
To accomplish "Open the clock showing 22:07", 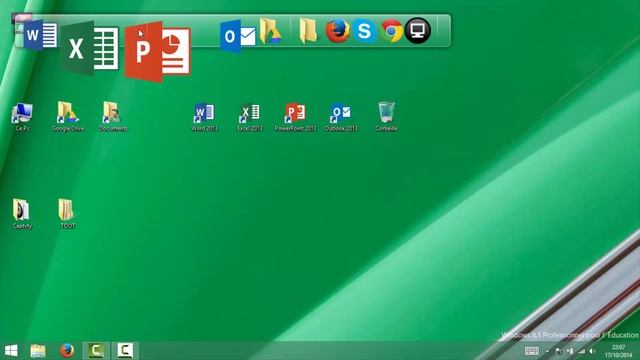I will 618,351.
